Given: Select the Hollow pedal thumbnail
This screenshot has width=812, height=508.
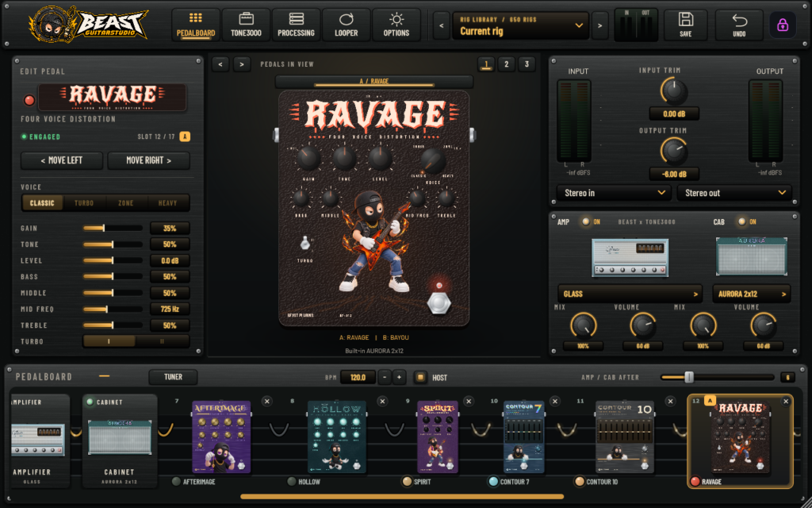Looking at the screenshot, I should [336, 437].
